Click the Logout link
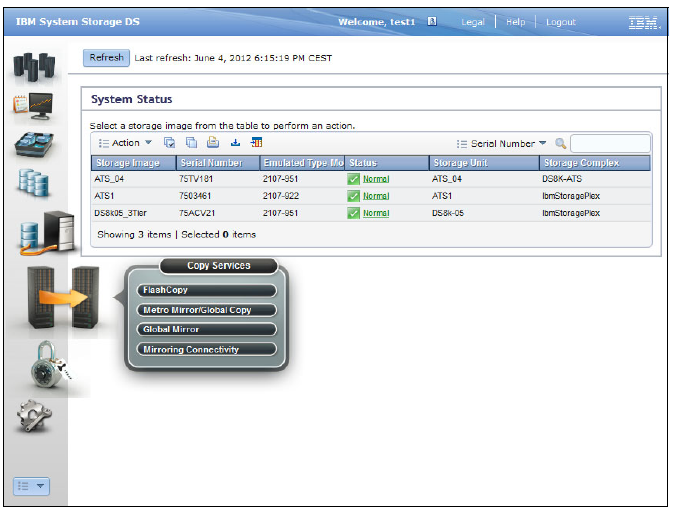 [561, 22]
